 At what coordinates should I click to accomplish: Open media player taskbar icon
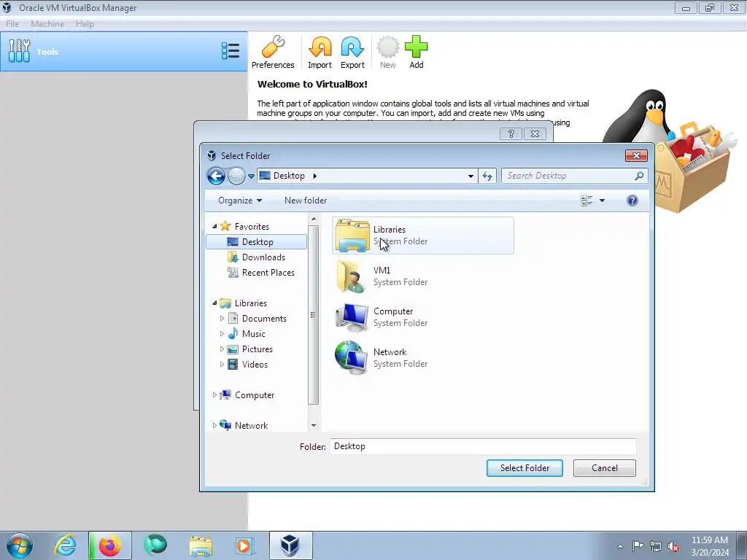(245, 545)
